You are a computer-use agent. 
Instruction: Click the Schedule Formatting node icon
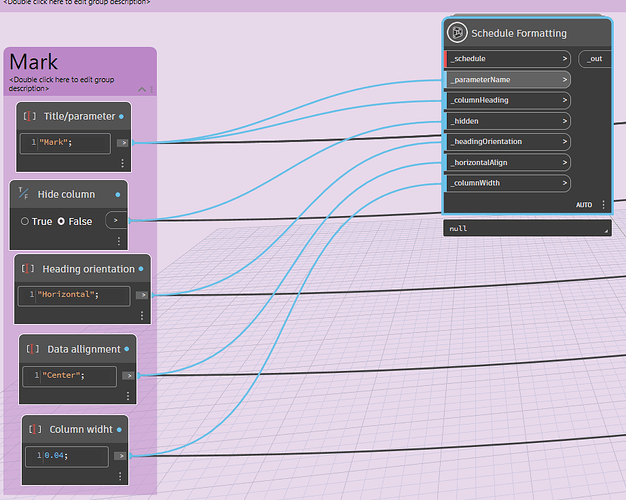click(x=457, y=33)
